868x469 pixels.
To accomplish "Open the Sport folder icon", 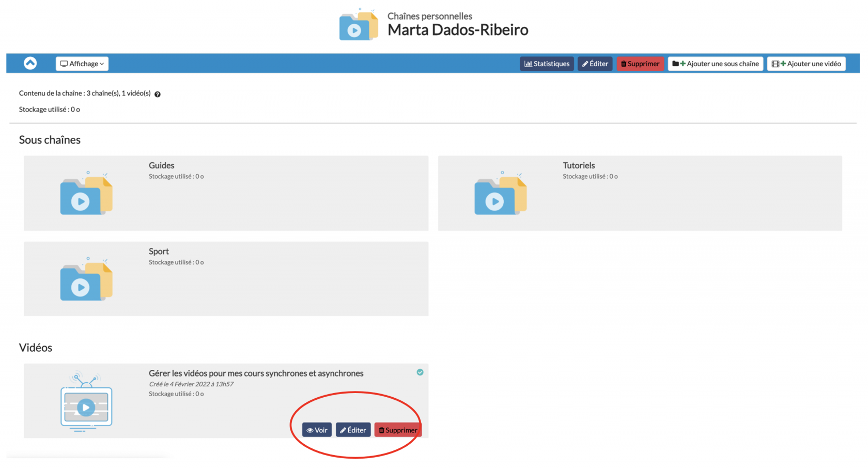I will (x=86, y=279).
